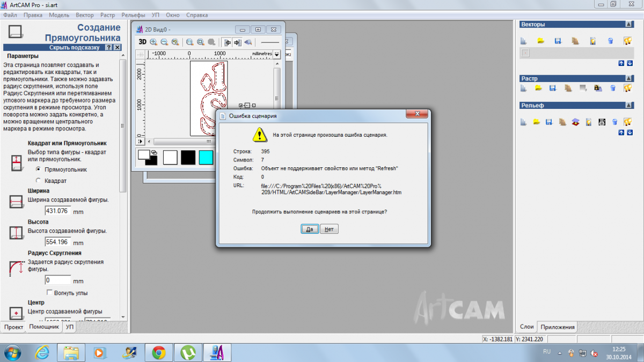This screenshot has width=644, height=362.
Task: Open the Файл menu
Action: (10, 15)
